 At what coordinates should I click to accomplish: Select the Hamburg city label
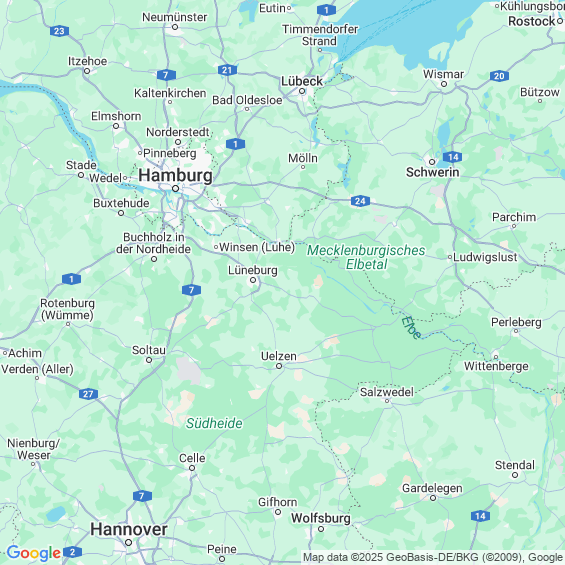[175, 175]
